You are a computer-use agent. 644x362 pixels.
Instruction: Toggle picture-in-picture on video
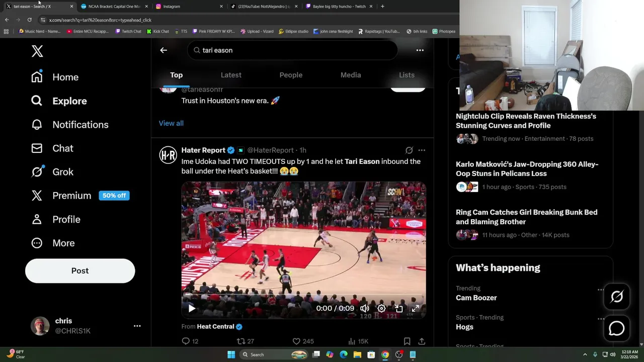[x=398, y=308]
